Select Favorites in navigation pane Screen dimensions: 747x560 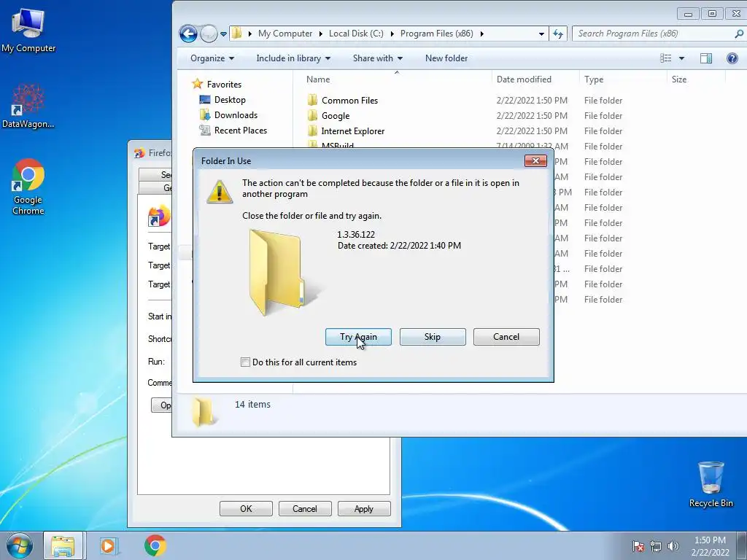click(x=224, y=85)
